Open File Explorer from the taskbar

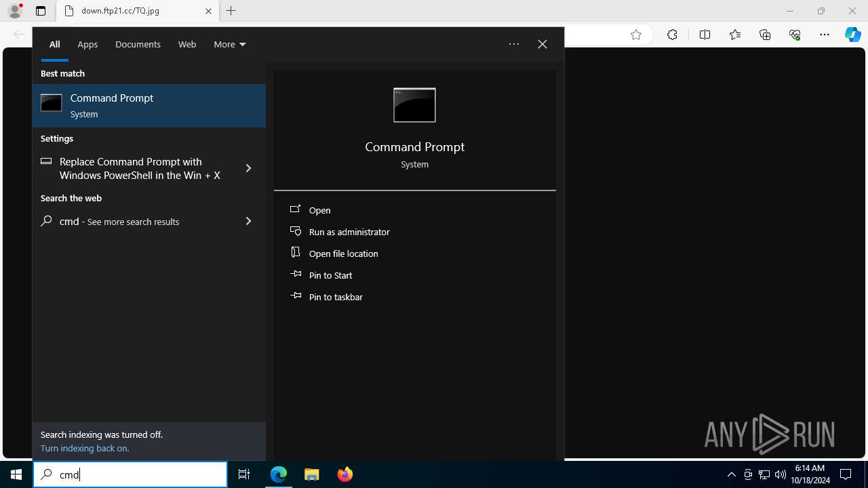pos(311,474)
